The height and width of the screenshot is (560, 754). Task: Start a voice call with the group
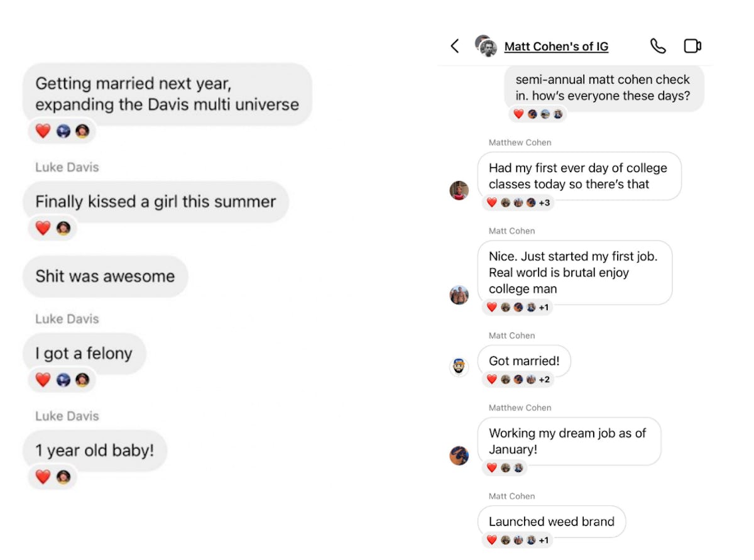657,46
